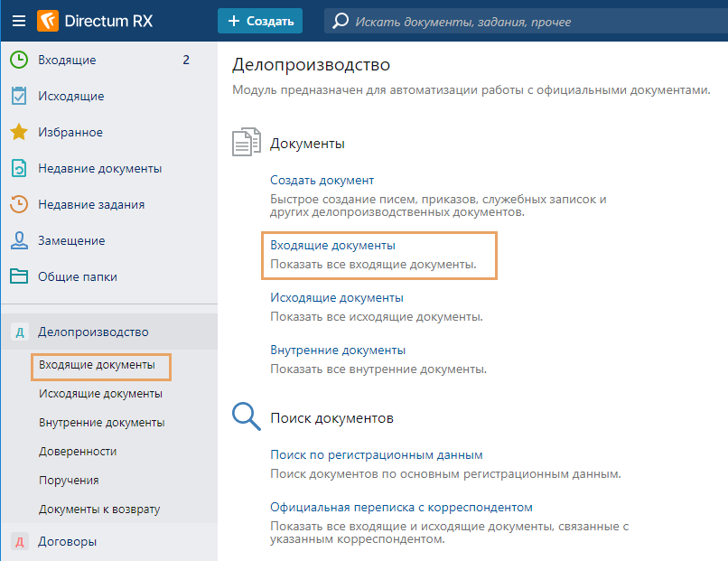Select Доверенности in the sidebar
Viewport: 728px width, 561px height.
78,452
